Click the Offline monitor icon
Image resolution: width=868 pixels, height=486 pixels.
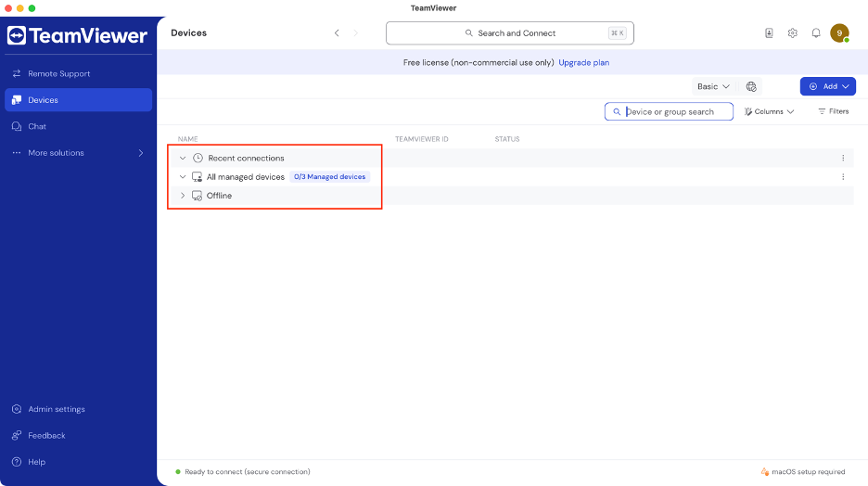[197, 196]
